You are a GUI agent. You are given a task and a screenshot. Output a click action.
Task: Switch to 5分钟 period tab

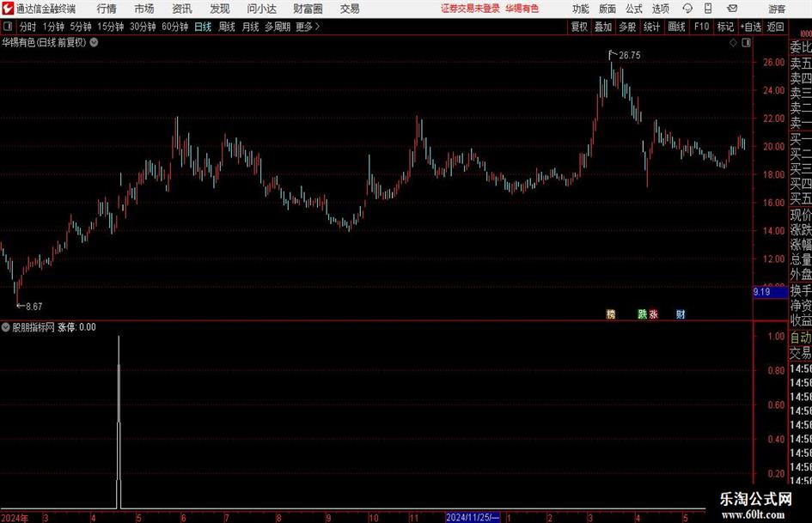(81, 27)
